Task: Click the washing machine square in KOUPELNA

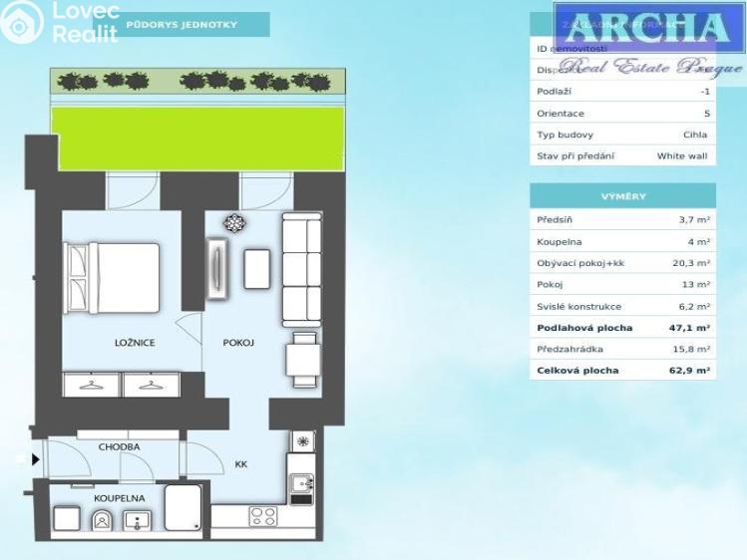Action: tap(67, 518)
